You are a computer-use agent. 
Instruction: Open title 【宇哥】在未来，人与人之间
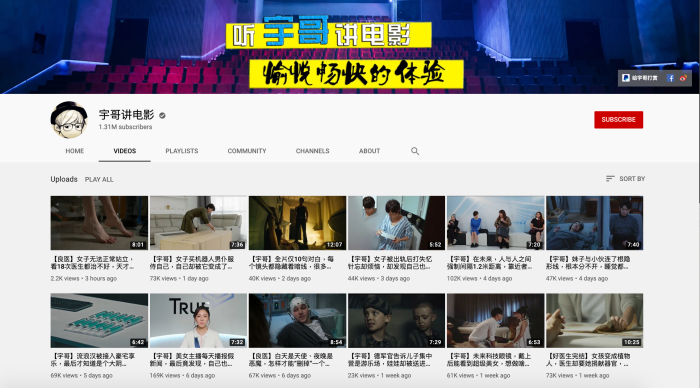490,263
